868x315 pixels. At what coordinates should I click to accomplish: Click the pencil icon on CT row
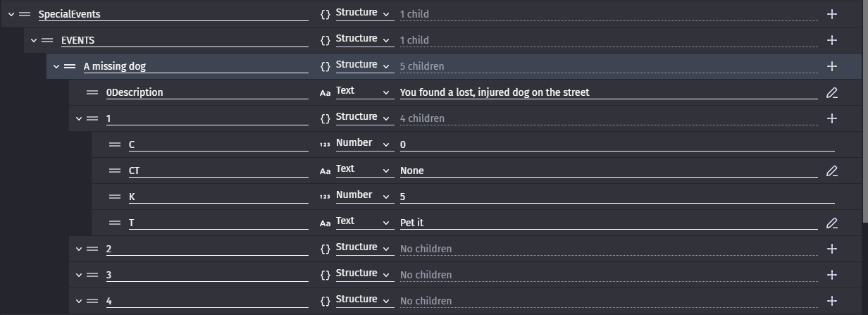[x=831, y=171]
